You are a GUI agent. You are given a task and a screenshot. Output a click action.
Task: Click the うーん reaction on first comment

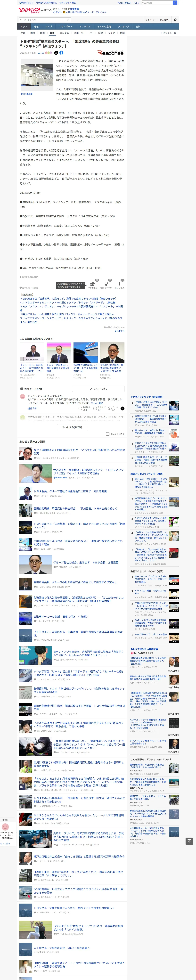tap(113, 409)
